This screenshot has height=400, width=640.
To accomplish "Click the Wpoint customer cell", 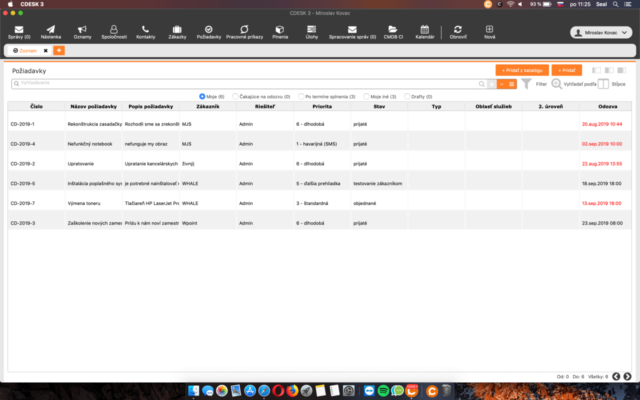I will [189, 223].
